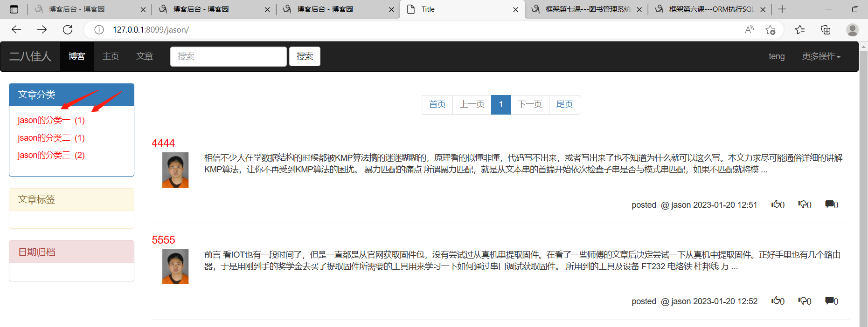
Task: Open the tab actions menu icon
Action: point(14,9)
